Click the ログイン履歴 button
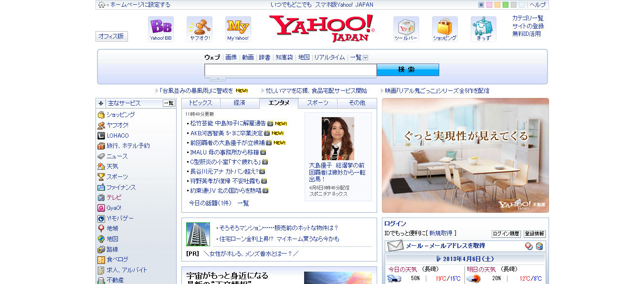This screenshot has width=644, height=284. pyautogui.click(x=506, y=234)
